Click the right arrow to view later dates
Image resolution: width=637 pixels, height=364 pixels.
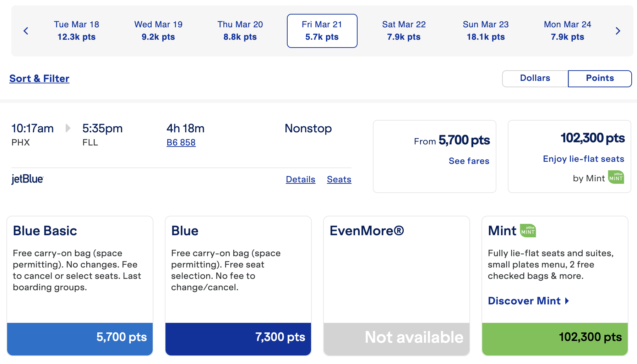618,31
